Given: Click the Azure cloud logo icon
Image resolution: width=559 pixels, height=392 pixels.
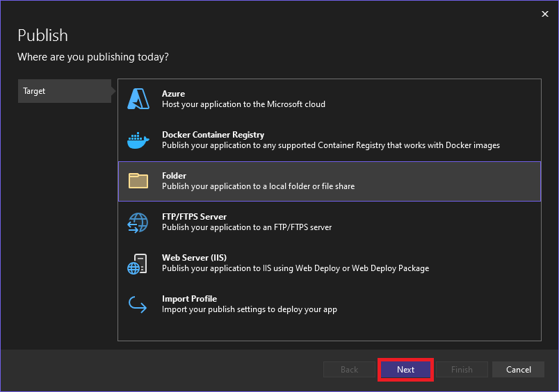Looking at the screenshot, I should coord(138,99).
